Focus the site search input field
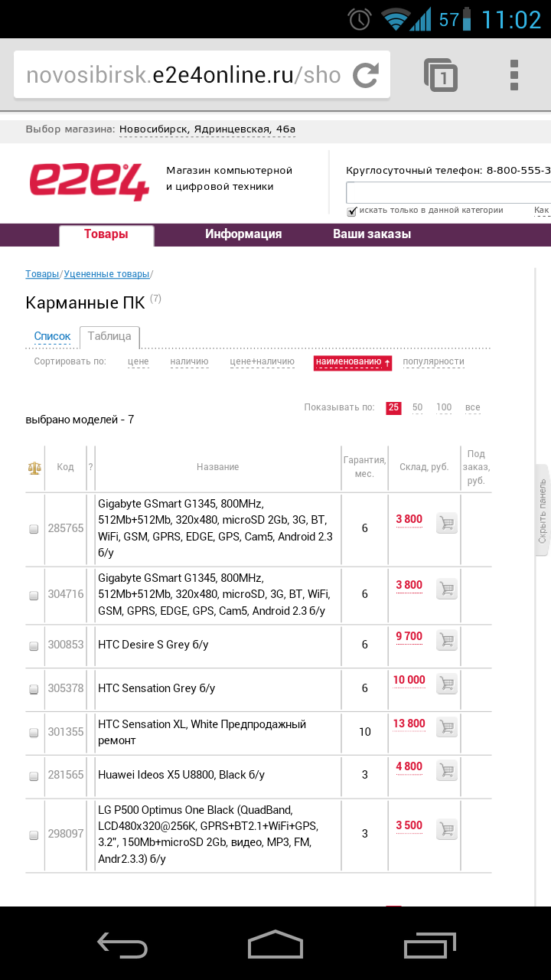This screenshot has height=980, width=551. click(448, 192)
